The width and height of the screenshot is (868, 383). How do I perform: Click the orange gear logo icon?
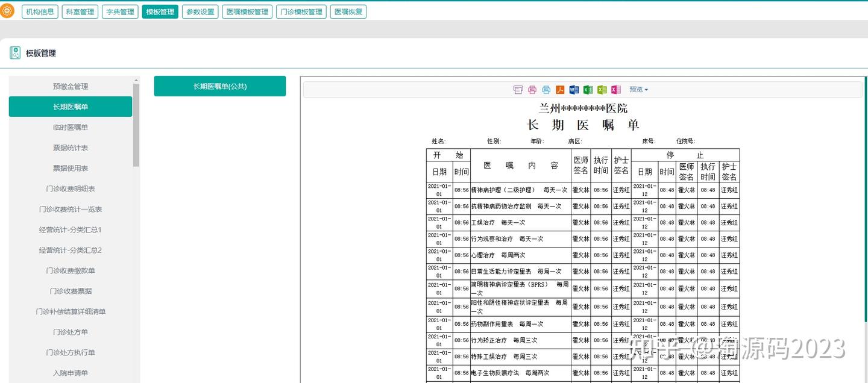coord(7,11)
